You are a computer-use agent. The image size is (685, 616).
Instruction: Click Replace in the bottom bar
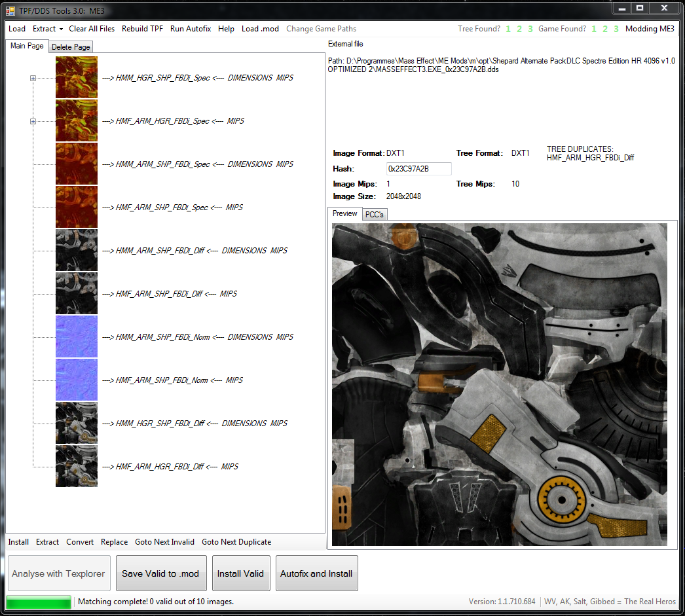[x=115, y=542]
